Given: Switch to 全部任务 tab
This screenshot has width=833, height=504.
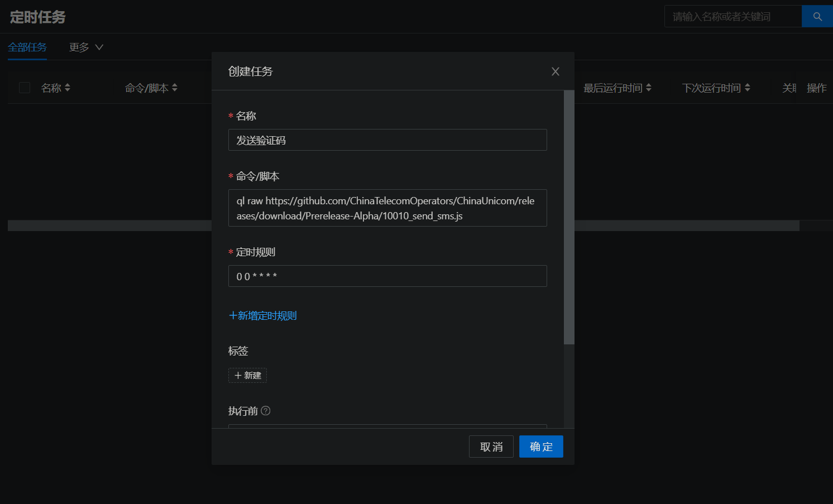Looking at the screenshot, I should [x=27, y=47].
